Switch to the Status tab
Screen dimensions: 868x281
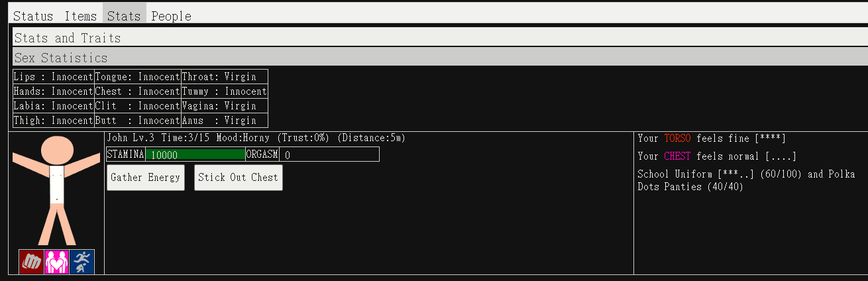[33, 16]
